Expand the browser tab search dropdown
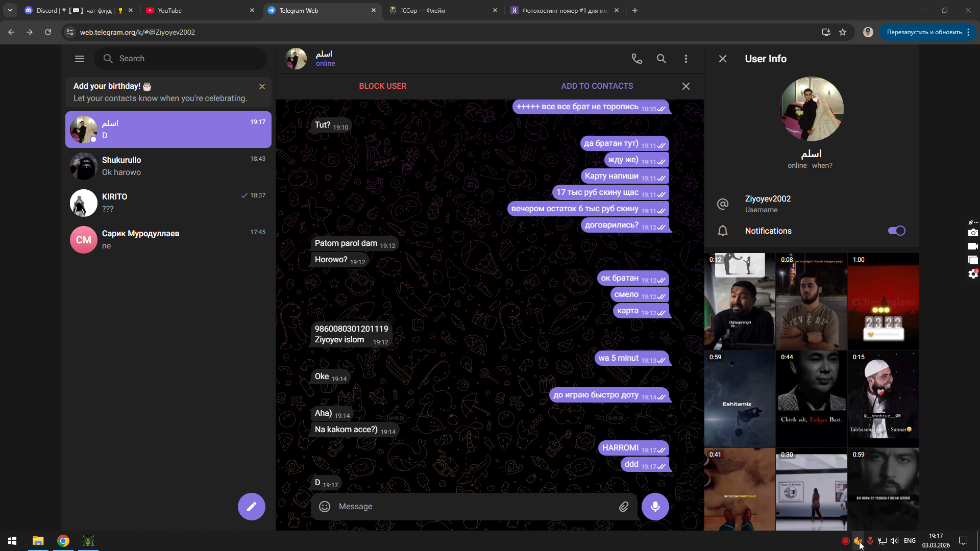Image resolution: width=980 pixels, height=551 pixels. click(10, 10)
